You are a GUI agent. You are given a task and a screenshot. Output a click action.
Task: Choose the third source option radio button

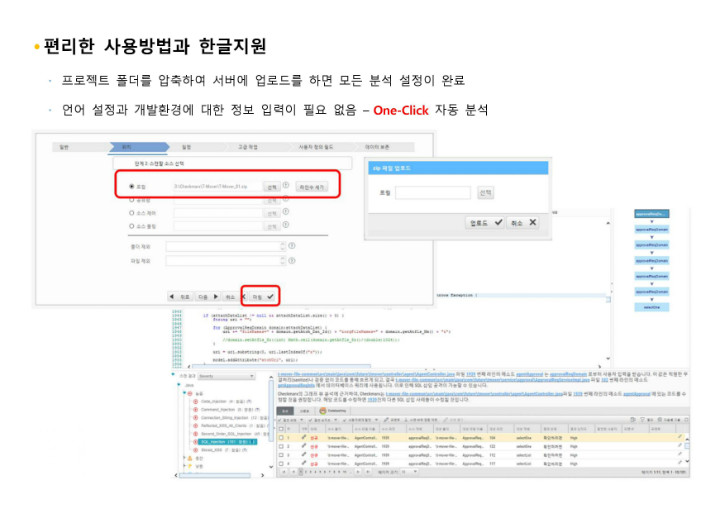132,213
